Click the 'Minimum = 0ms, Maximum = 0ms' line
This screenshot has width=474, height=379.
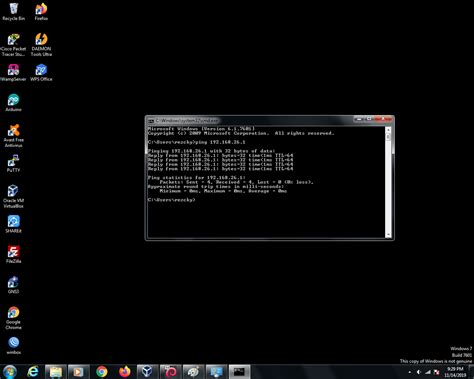pyautogui.click(x=223, y=191)
